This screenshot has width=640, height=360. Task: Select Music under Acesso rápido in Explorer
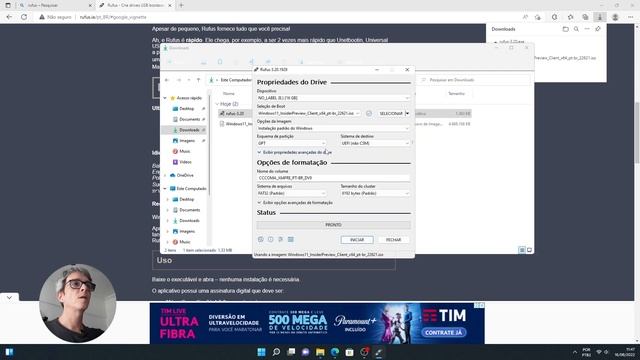click(x=184, y=151)
